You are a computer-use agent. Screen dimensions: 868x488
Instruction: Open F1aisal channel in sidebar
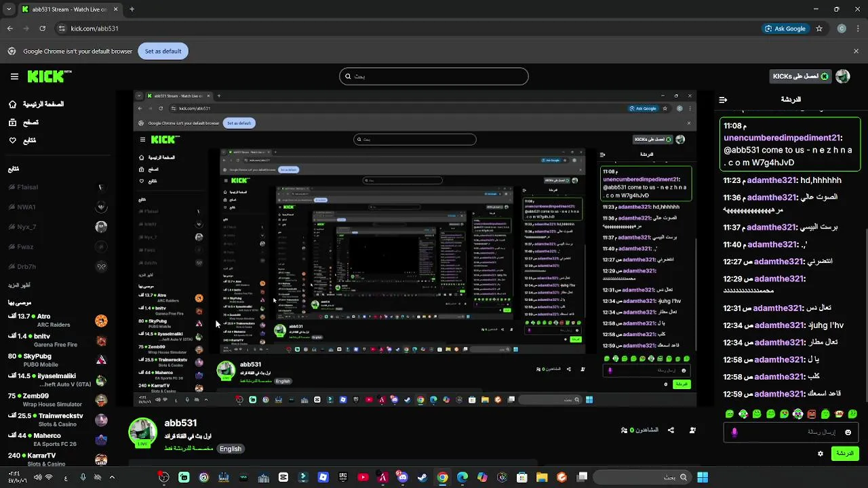point(58,187)
